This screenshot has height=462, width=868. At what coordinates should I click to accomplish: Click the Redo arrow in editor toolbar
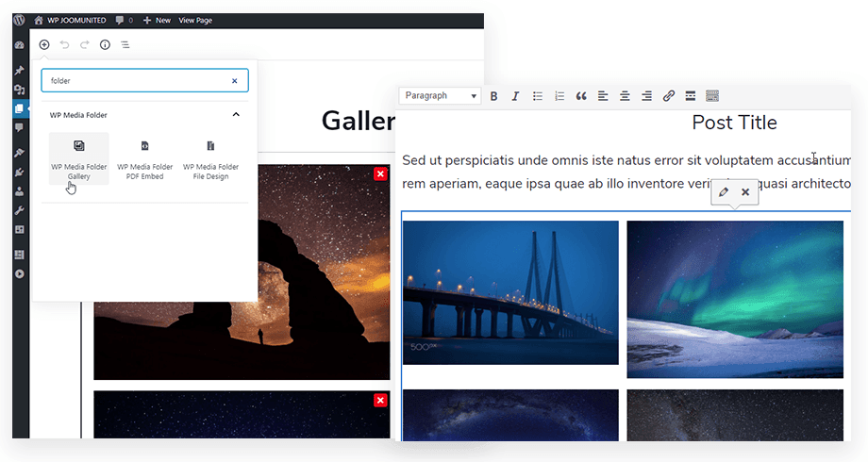tap(85, 45)
